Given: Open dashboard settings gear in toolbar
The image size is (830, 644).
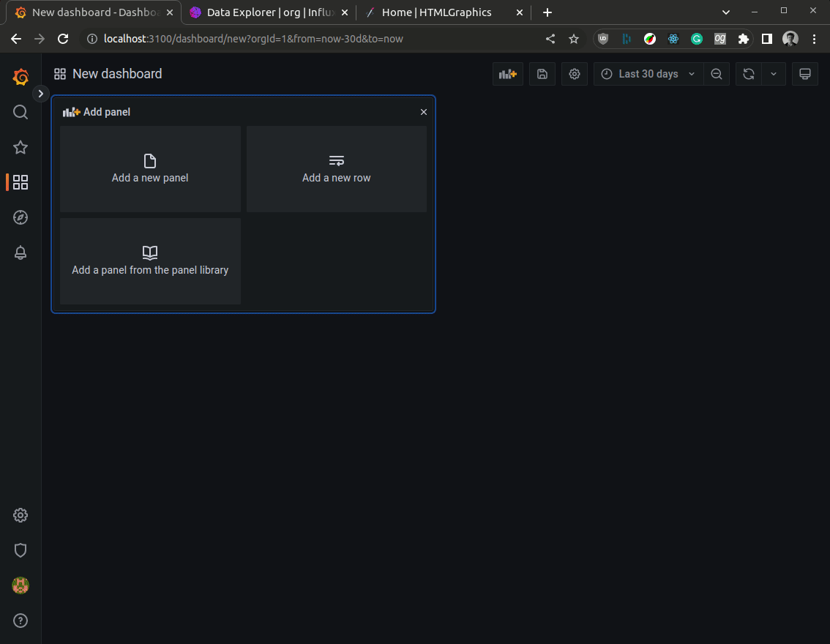Looking at the screenshot, I should [x=575, y=74].
